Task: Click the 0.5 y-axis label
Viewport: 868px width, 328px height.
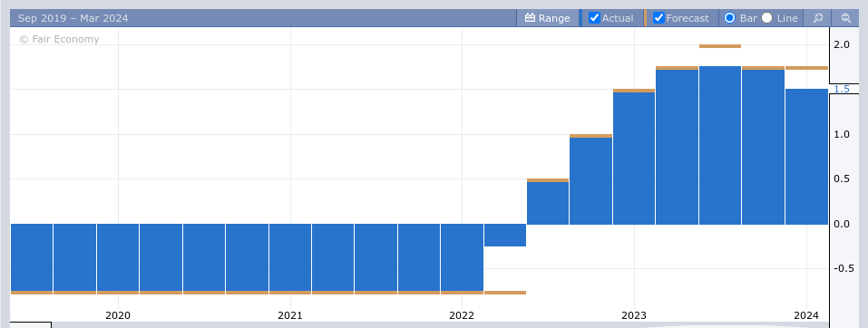Action: tap(842, 178)
